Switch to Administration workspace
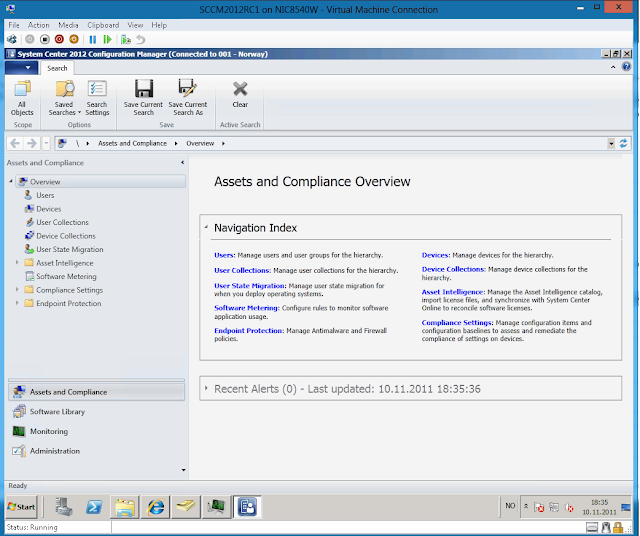 [96, 451]
